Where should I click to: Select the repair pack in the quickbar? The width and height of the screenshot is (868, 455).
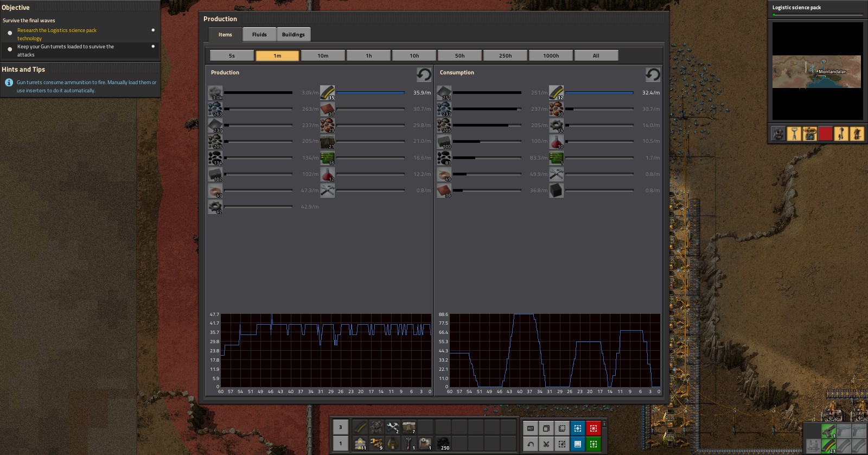pos(392,428)
